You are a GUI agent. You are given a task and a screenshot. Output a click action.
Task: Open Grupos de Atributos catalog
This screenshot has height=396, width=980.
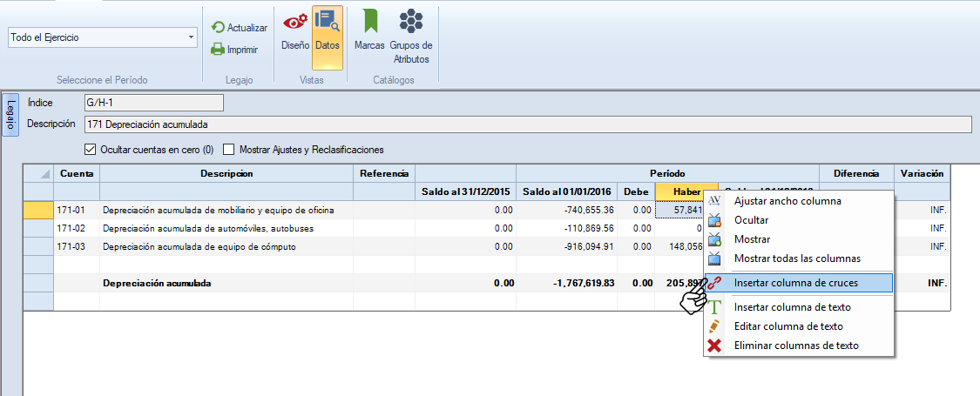411,37
